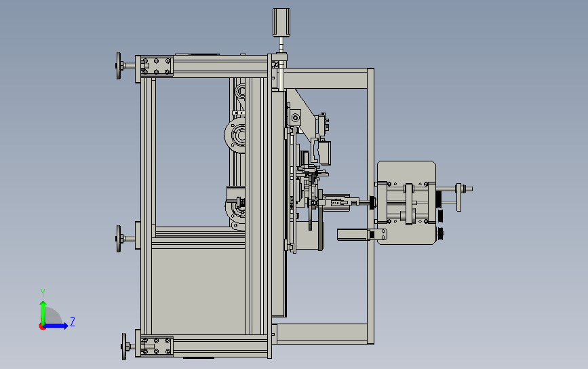Click the red origin point of the coordinate triad
Screen dimensions: 588x369
[42, 327]
